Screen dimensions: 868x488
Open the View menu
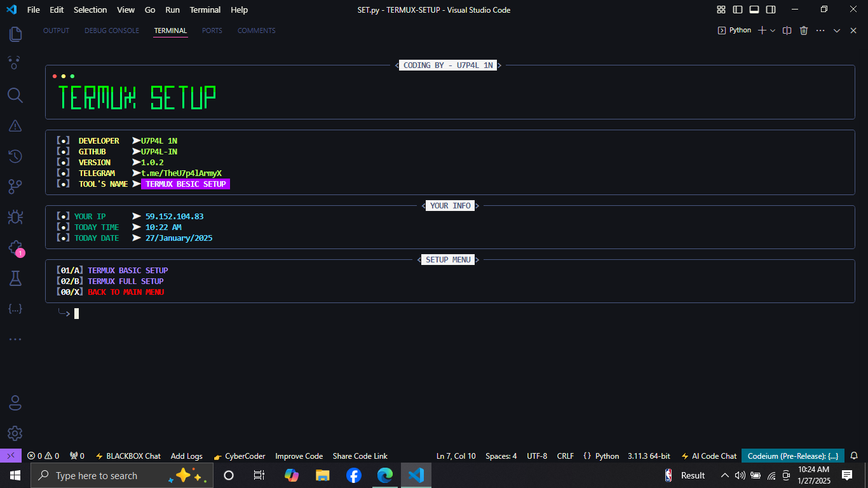coord(126,10)
